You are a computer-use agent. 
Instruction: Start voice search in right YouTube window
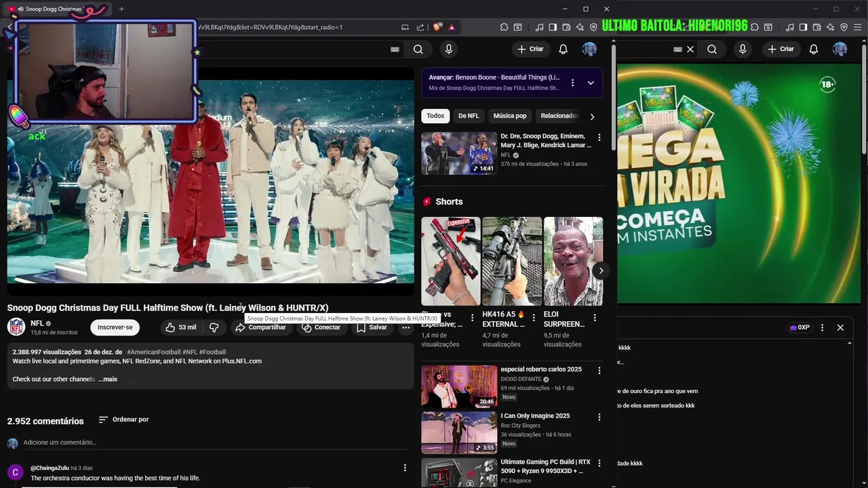tap(743, 49)
